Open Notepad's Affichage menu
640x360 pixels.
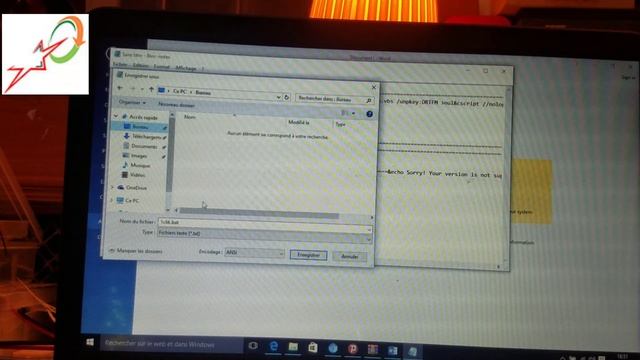click(186, 68)
